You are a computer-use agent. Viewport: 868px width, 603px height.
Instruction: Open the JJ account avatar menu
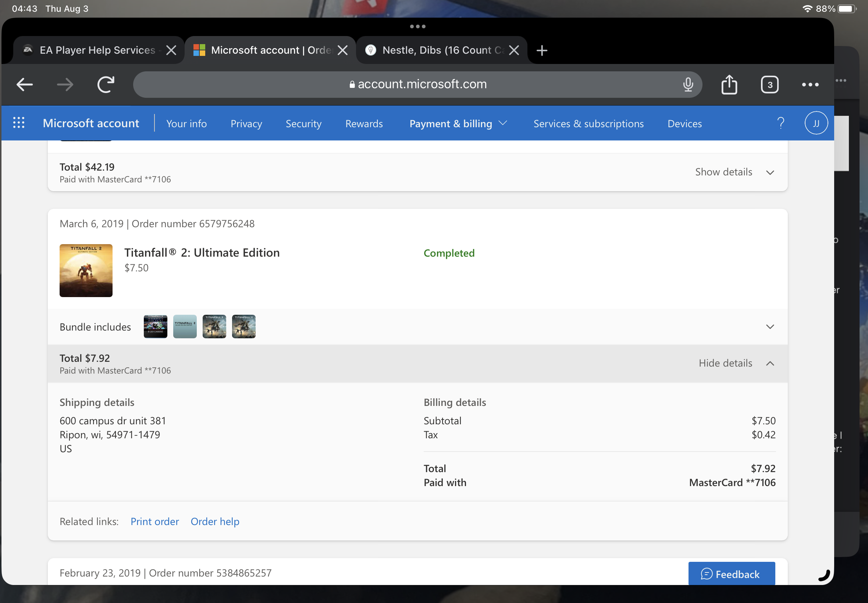tap(816, 123)
